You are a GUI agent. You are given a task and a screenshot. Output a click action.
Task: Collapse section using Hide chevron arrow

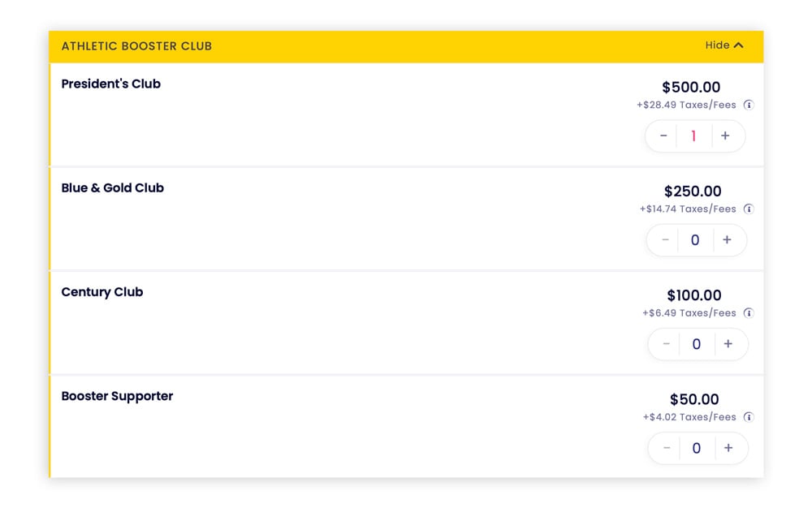tap(739, 45)
